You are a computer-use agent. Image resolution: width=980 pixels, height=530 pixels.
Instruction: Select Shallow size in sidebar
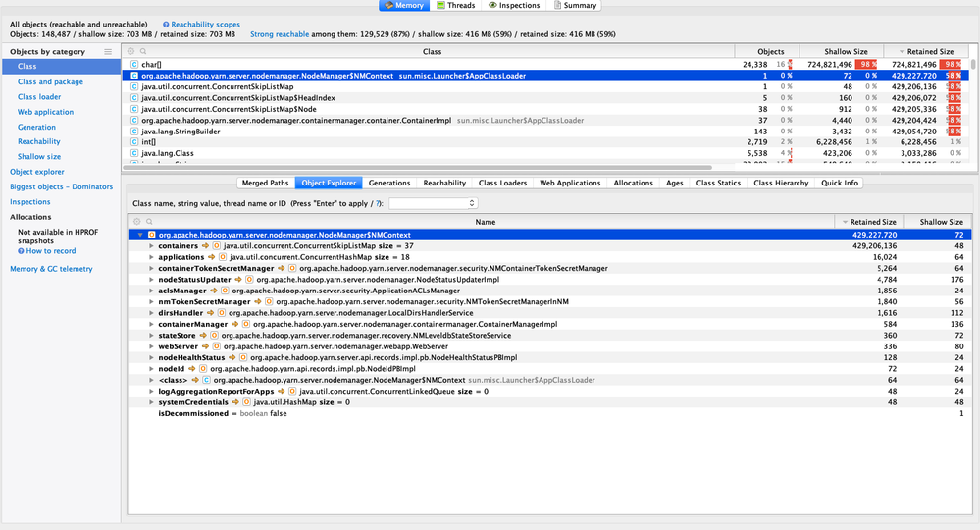point(39,157)
